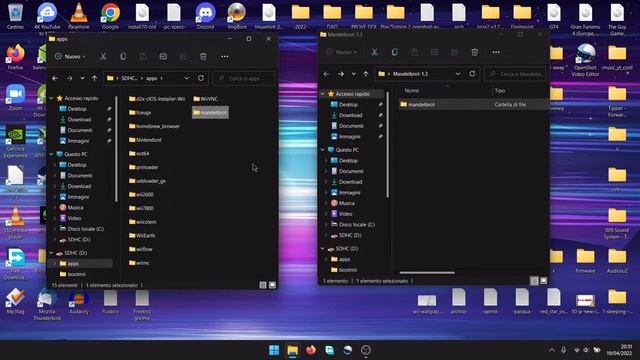The width and height of the screenshot is (640, 360).
Task: Delete selection in the Mandelbrot-1.3 window
Action: tap(474, 52)
